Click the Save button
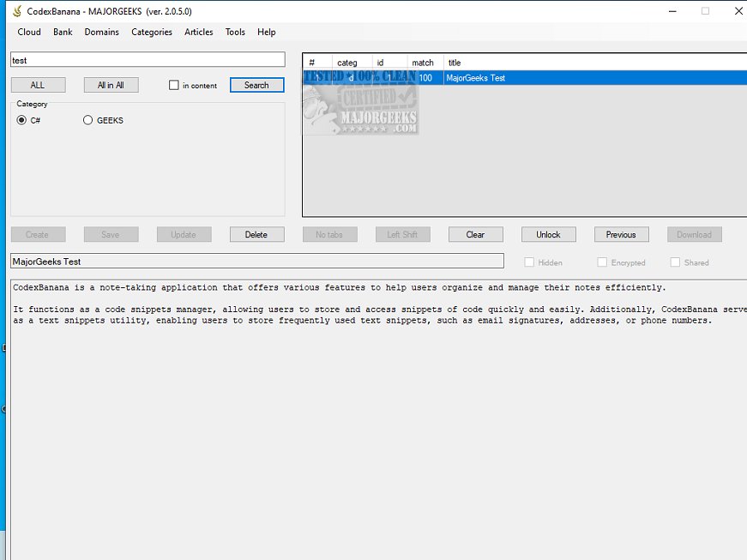This screenshot has height=560, width=747. (x=111, y=234)
